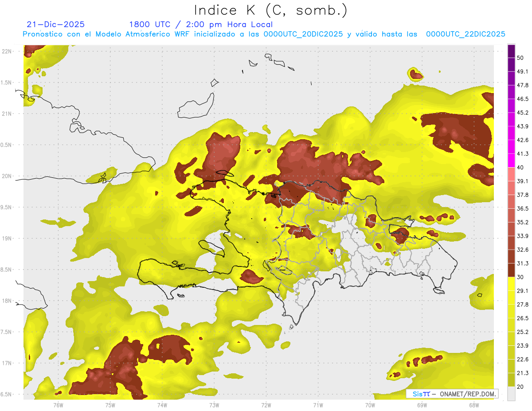Click the "71W" longitude label

click(318, 405)
